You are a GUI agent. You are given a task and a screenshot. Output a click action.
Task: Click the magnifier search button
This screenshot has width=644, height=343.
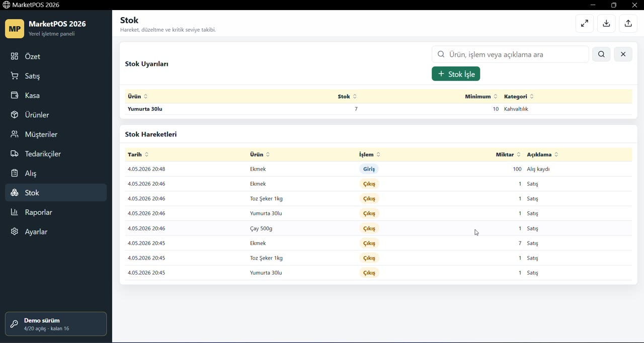click(602, 54)
